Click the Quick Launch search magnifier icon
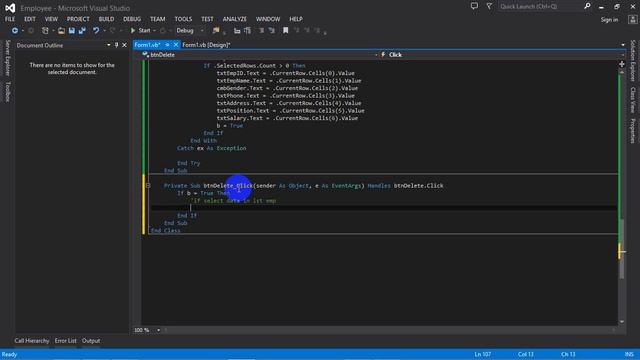Image resolution: width=640 pixels, height=360 pixels. [587, 6]
